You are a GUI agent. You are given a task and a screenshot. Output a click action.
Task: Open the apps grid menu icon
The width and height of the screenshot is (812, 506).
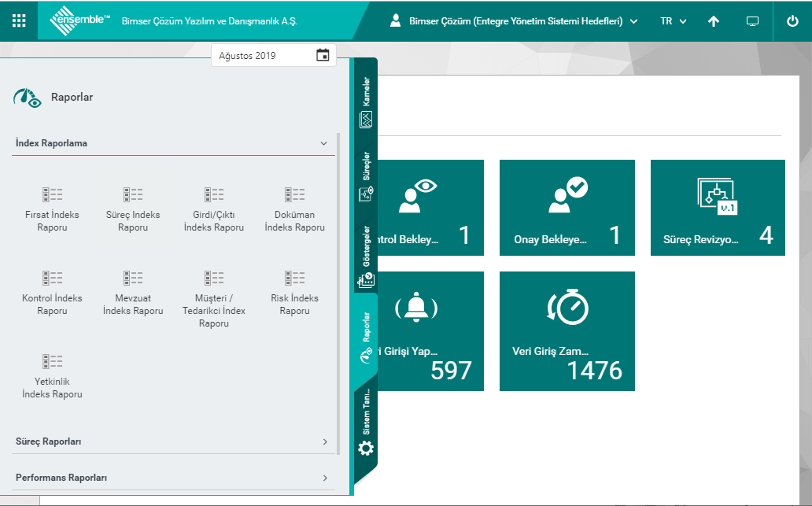pos(19,21)
